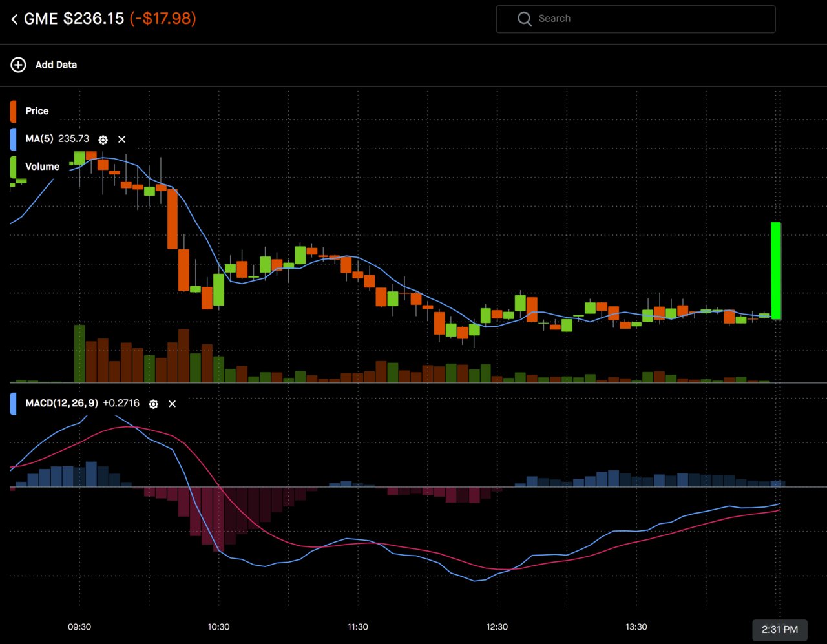This screenshot has width=827, height=644.
Task: Remove the MA(5) indicator with X
Action: (x=121, y=140)
